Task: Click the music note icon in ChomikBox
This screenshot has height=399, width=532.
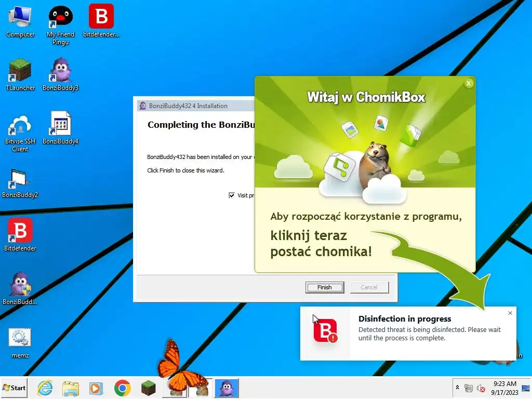Action: 340,167
